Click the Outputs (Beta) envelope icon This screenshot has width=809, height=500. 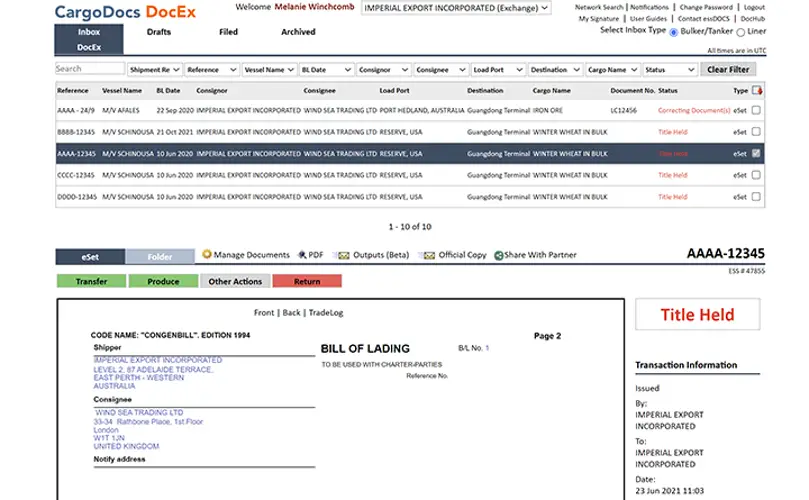coord(343,255)
